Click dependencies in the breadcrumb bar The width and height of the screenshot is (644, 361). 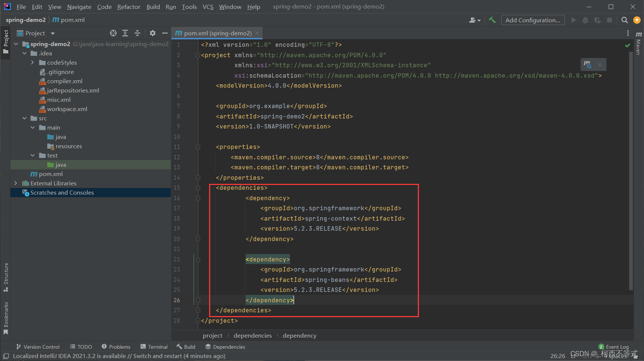click(253, 335)
